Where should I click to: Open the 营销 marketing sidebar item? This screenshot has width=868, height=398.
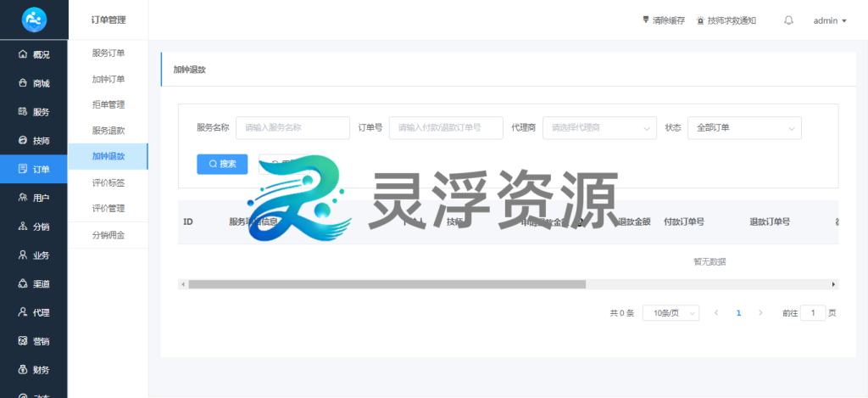tap(34, 341)
